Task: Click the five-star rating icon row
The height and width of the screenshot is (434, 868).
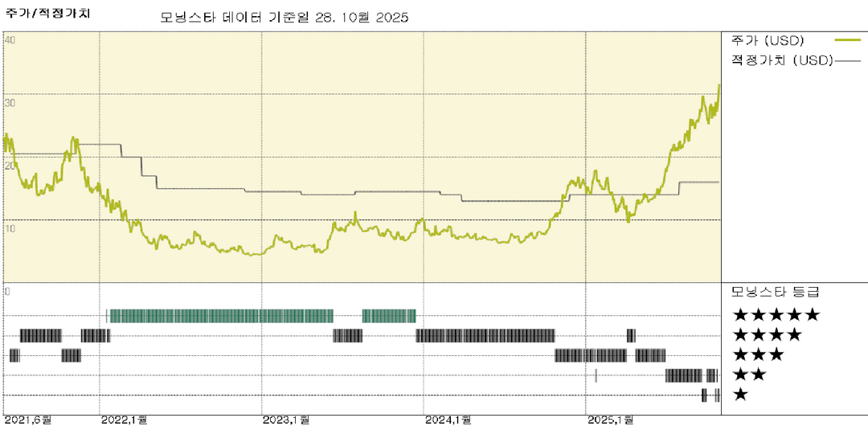Action: click(775, 315)
